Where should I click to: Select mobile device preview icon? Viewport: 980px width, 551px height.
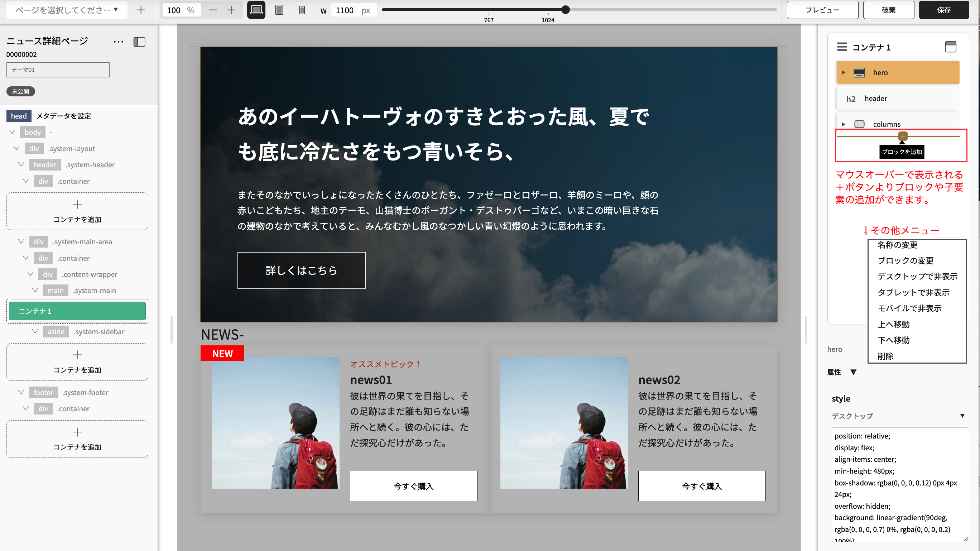point(302,10)
